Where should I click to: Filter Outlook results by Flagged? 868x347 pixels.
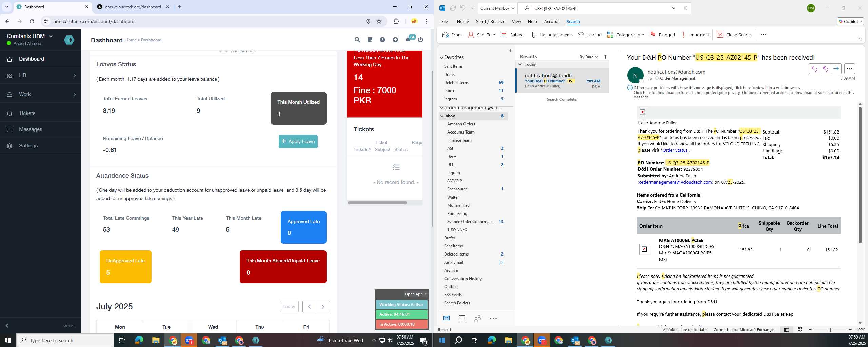tap(663, 35)
